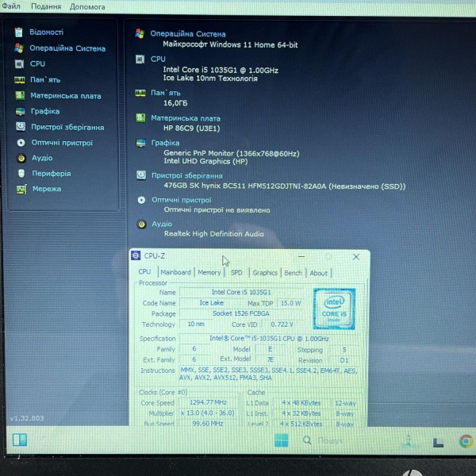Click the hard drive icon beside sidebar Пристрої зберігання
476x476 pixels.
point(21,127)
